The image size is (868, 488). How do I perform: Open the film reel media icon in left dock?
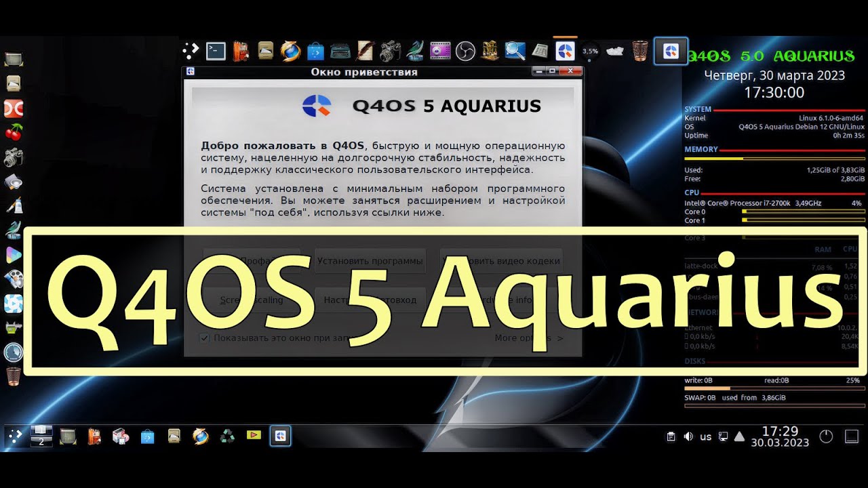(x=14, y=279)
